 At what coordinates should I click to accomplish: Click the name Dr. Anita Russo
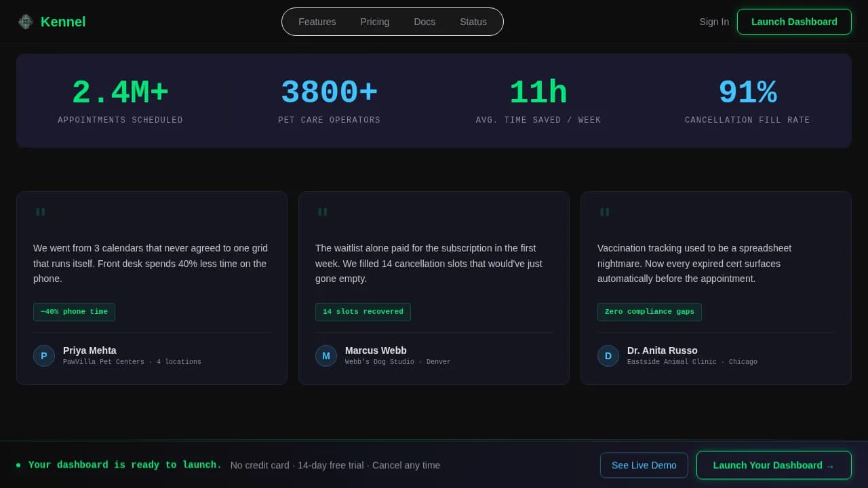tap(663, 350)
